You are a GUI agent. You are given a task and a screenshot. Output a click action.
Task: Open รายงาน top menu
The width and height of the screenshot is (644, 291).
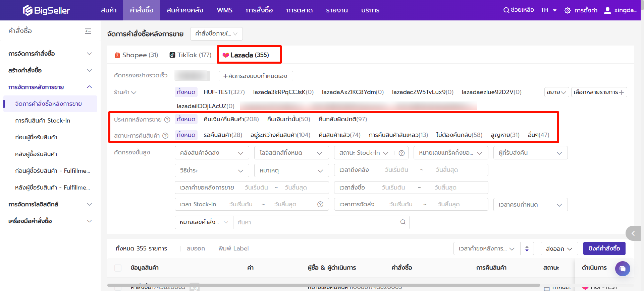coord(337,10)
